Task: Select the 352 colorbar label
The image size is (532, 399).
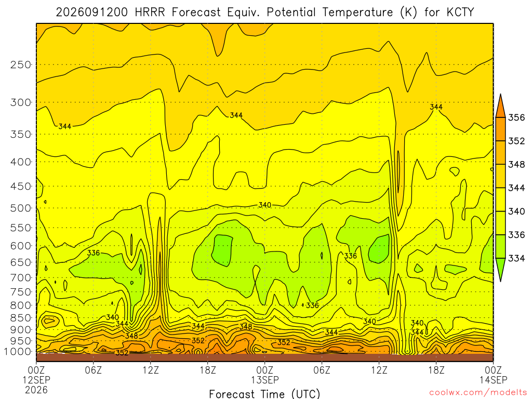Action: click(x=516, y=141)
